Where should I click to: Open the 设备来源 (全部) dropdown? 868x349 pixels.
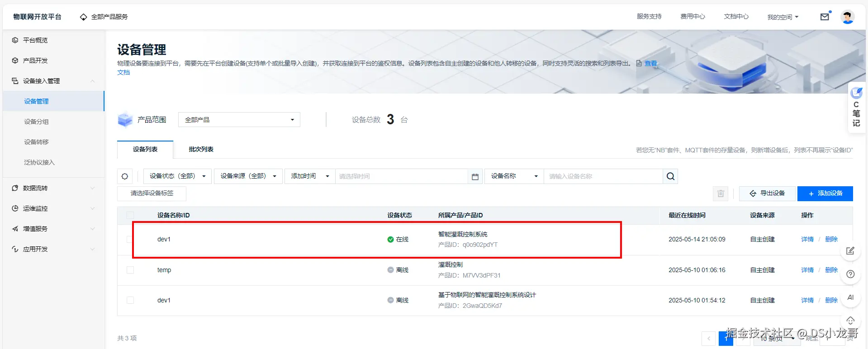point(248,176)
